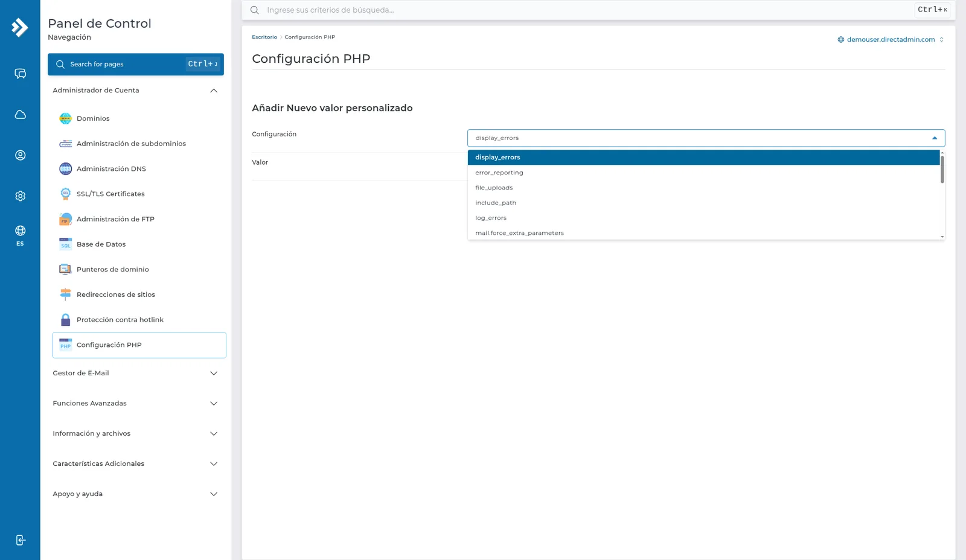
Task: Choose mail.force_extra_parameters option
Action: pyautogui.click(x=703, y=233)
